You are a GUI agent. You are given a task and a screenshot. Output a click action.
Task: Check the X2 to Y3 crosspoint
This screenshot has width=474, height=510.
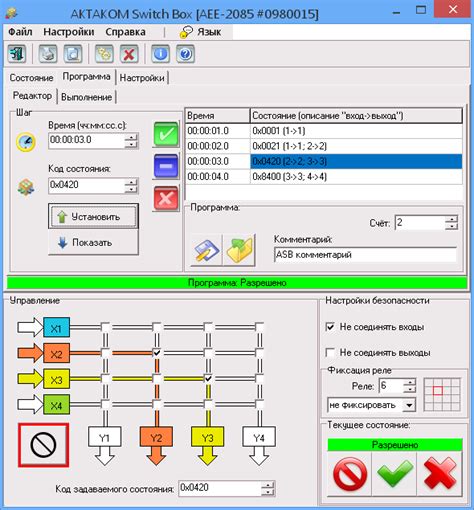click(x=208, y=353)
